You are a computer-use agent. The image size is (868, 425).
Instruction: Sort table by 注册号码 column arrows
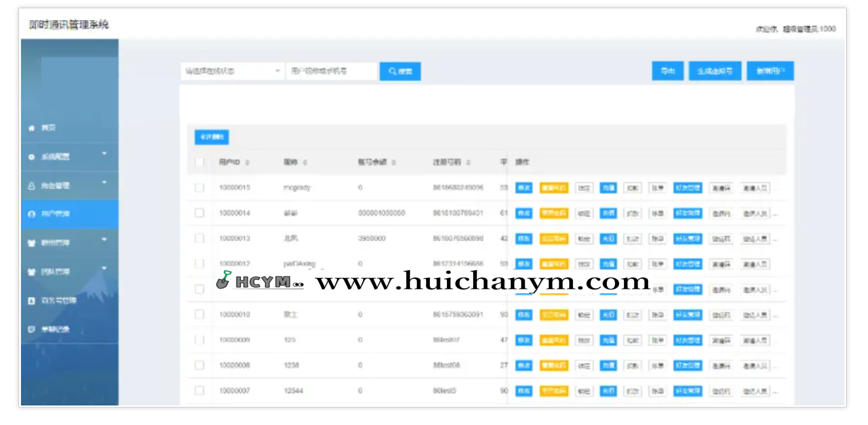468,162
